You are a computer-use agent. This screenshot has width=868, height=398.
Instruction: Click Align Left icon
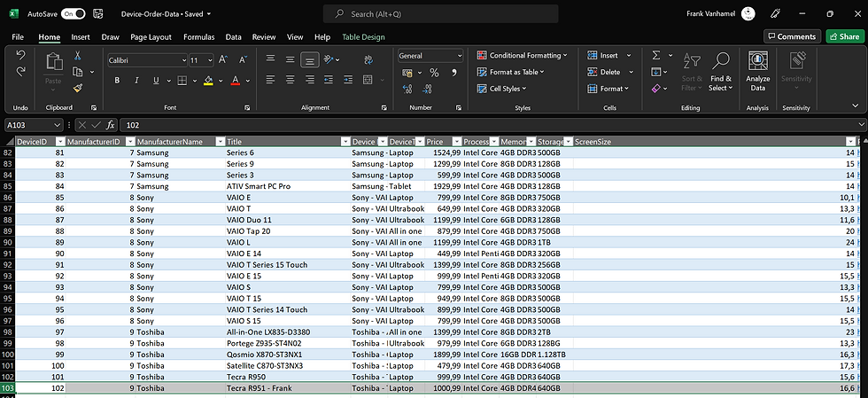pos(270,80)
